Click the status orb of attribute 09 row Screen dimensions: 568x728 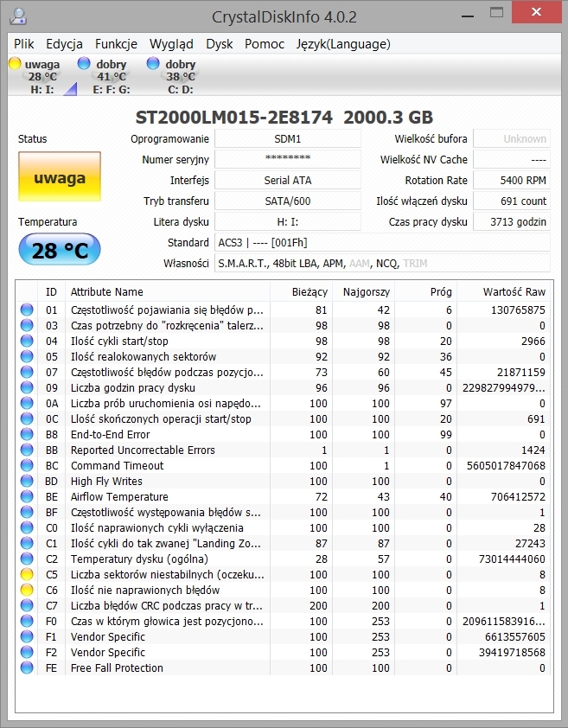(x=27, y=387)
